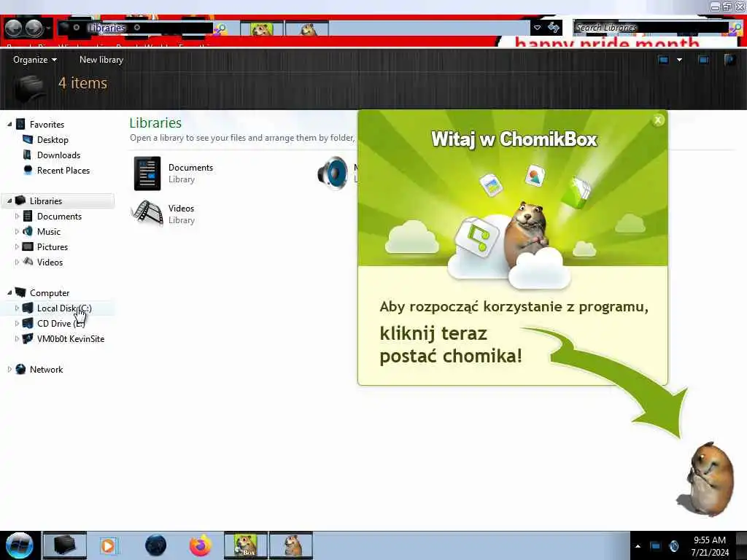Select Computer in the navigation pane
747x560 pixels.
(50, 293)
